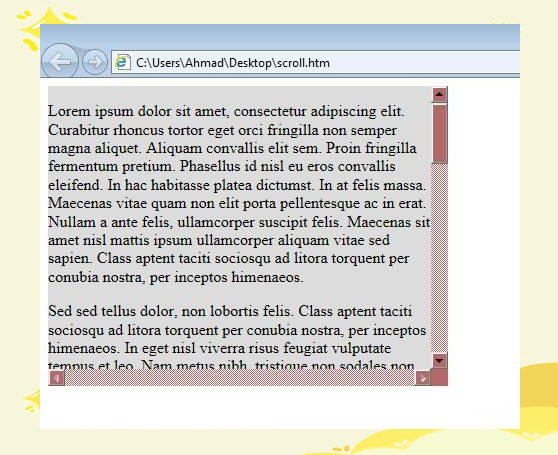This screenshot has height=455, width=558.
Task: Click the Internet Explorer page icon
Action: [122, 63]
